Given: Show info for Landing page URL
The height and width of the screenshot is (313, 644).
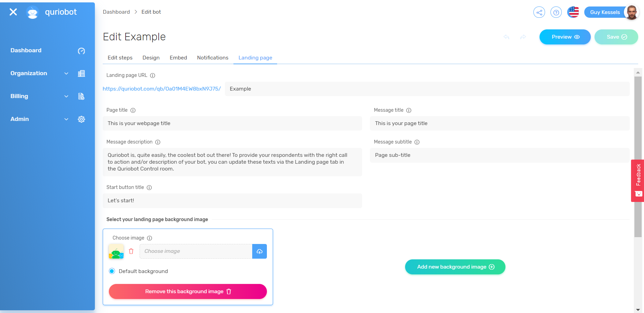Looking at the screenshot, I should tap(153, 76).
